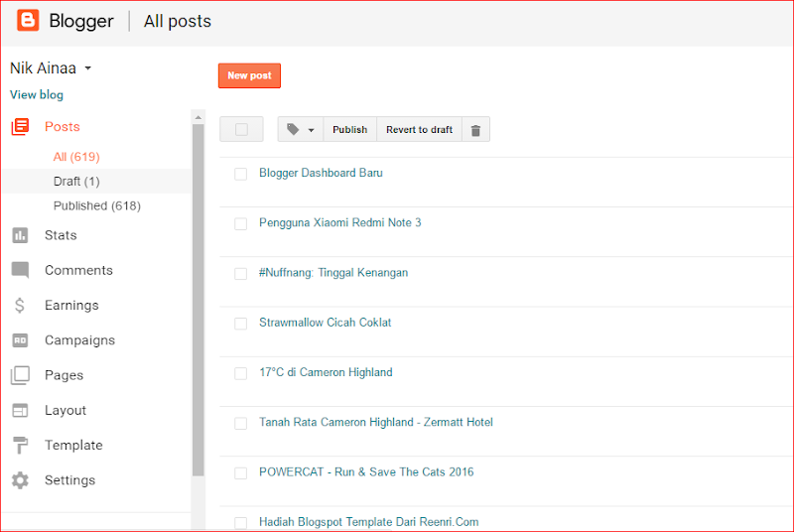The image size is (794, 532).
Task: Tick the select-all posts checkbox
Action: point(241,130)
